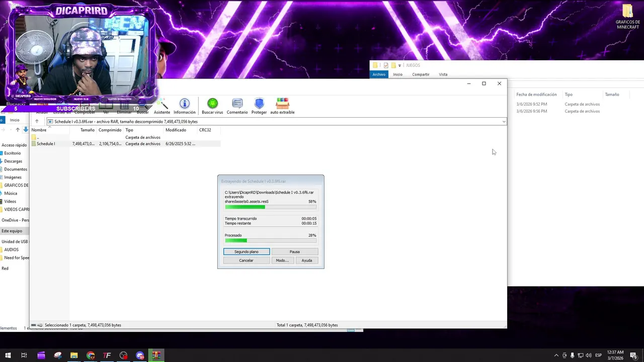The height and width of the screenshot is (362, 644).
Task: Sort archive list by Comprimido column
Action: (110, 130)
